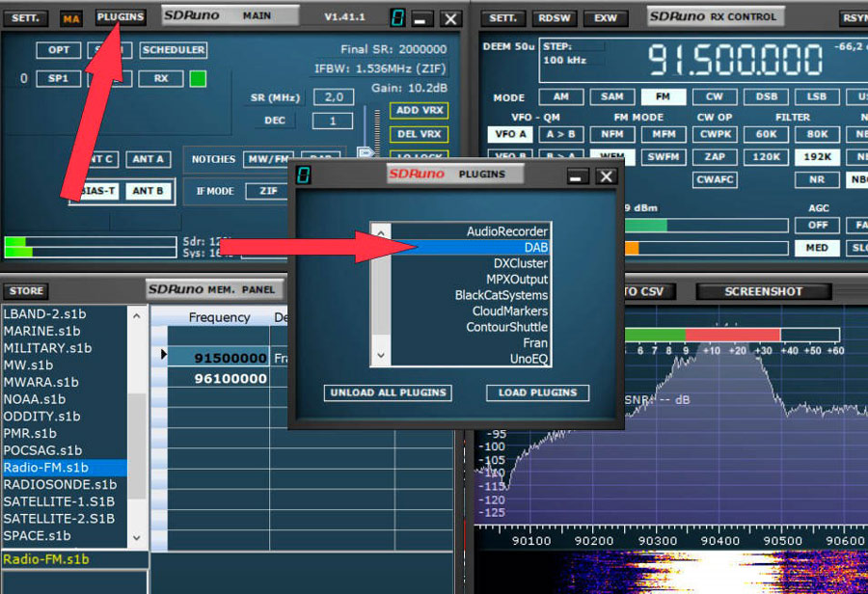Select SAM mode
868x594 pixels.
(x=611, y=96)
